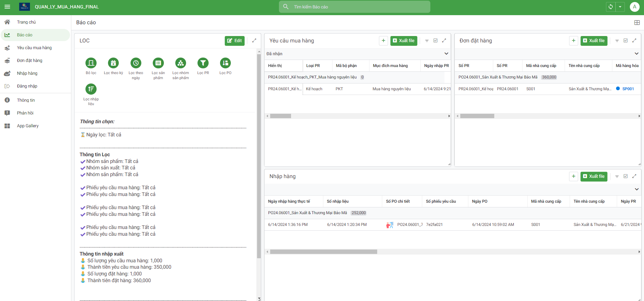Toggle selection checkbox in Đơn đặt hàng panel
Viewport: 644px width, 301px height.
(x=625, y=41)
